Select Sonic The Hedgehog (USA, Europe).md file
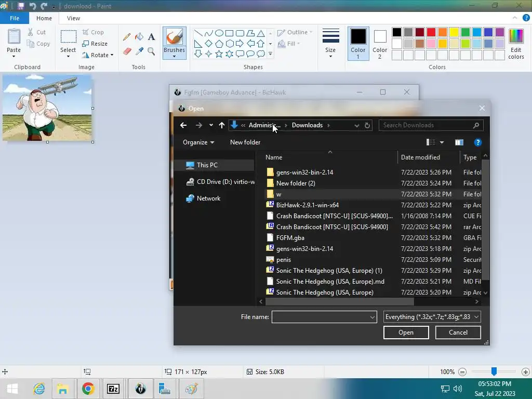The image size is (532, 399). tap(330, 282)
